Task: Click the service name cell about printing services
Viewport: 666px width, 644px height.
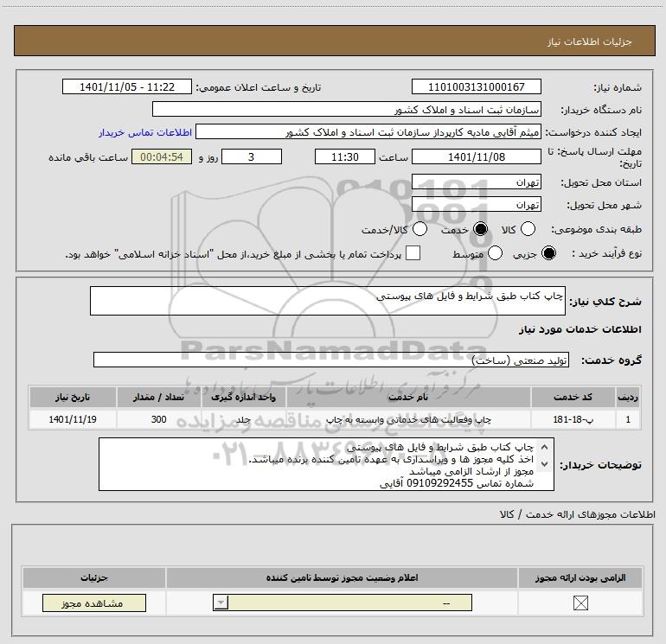Action: 408,419
